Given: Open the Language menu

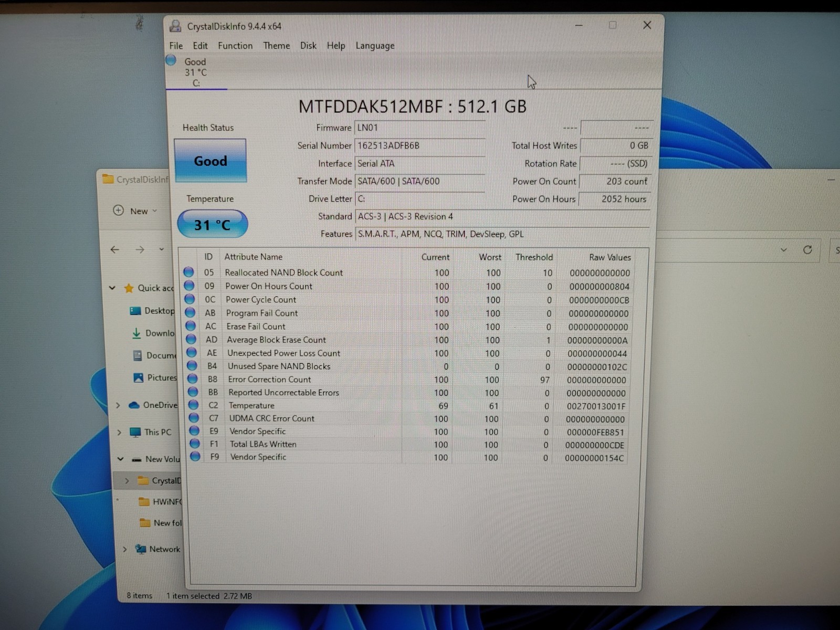Looking at the screenshot, I should pyautogui.click(x=375, y=46).
